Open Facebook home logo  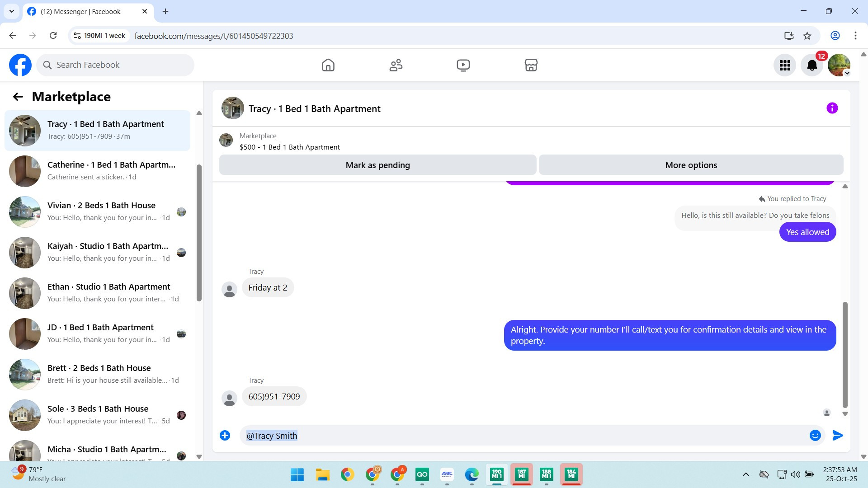tap(20, 65)
